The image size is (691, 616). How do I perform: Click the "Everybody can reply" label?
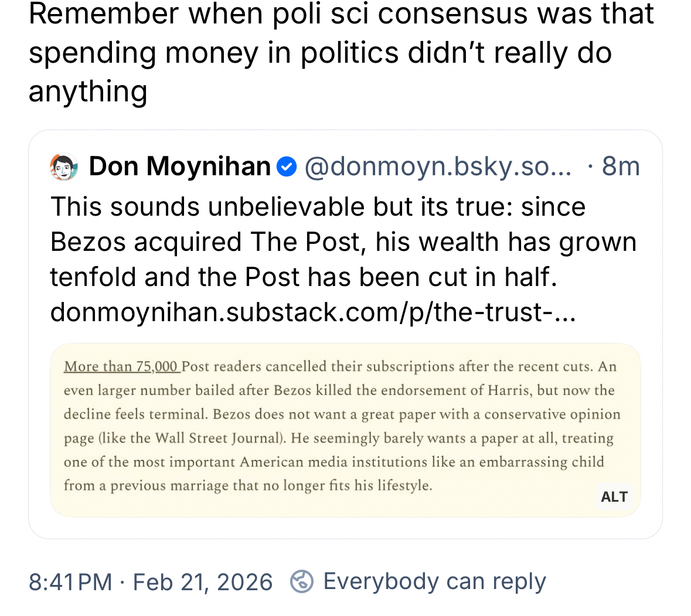coord(434,581)
